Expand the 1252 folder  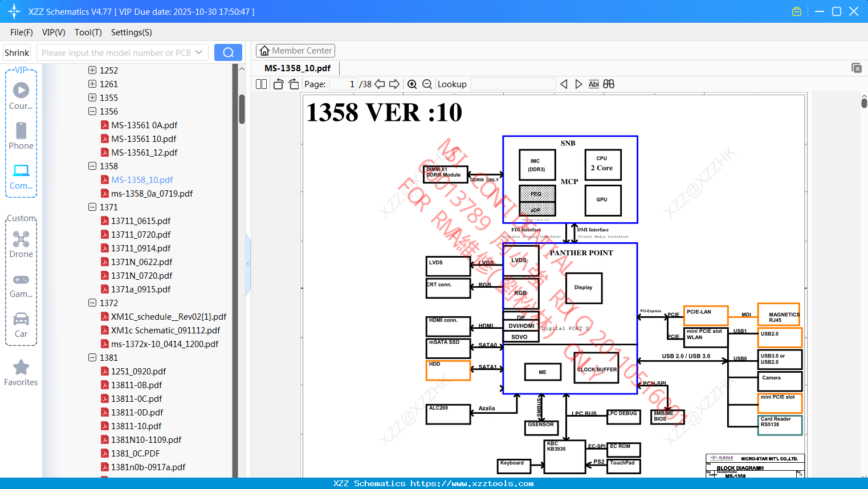click(92, 70)
